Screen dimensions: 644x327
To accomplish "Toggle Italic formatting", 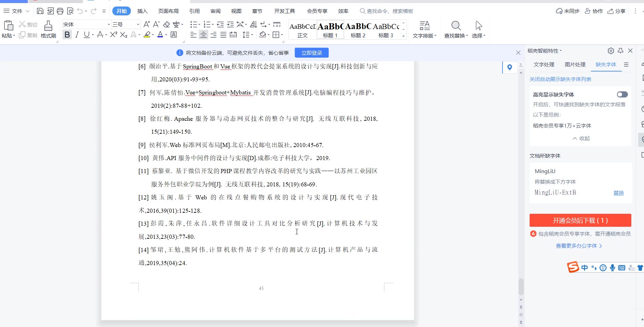I will 77,35.
